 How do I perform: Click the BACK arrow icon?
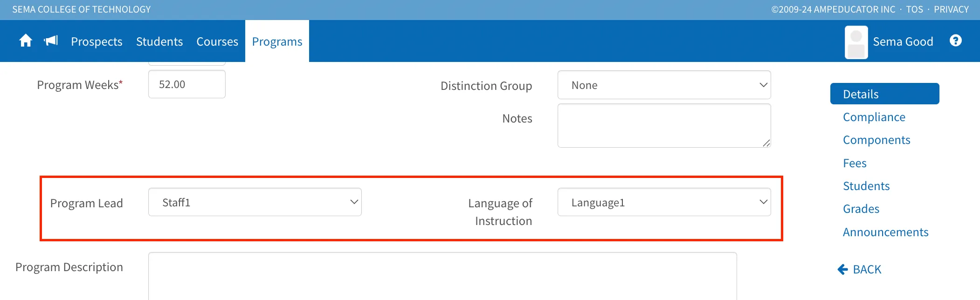pos(842,269)
